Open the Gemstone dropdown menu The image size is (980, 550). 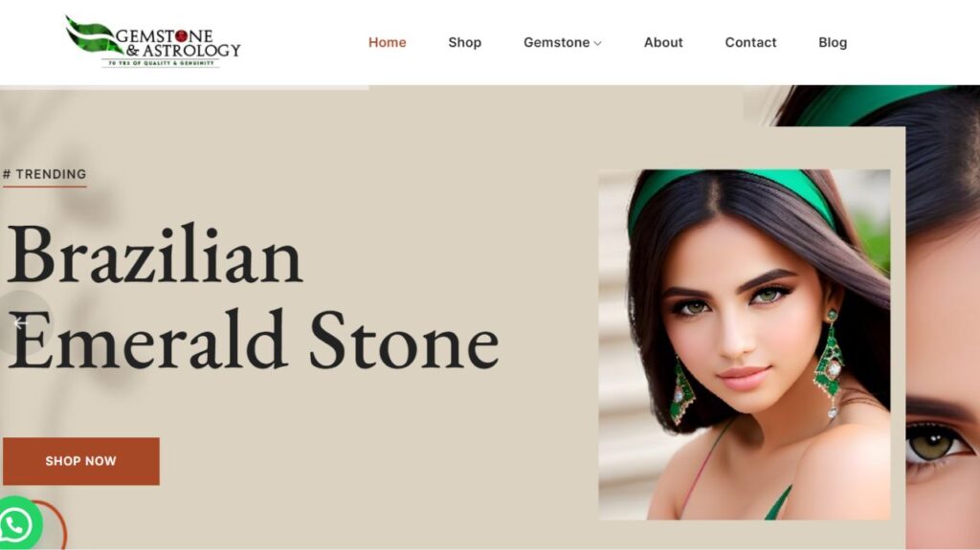[x=562, y=42]
